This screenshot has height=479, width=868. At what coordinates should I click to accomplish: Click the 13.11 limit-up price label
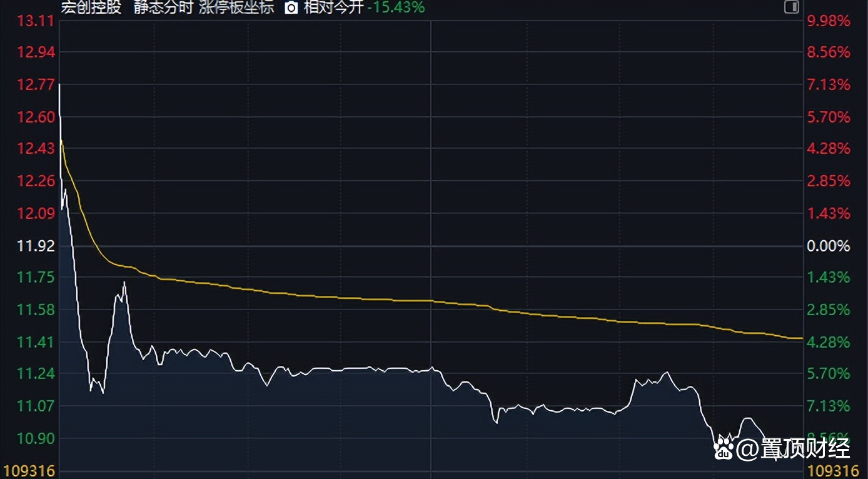(36, 21)
